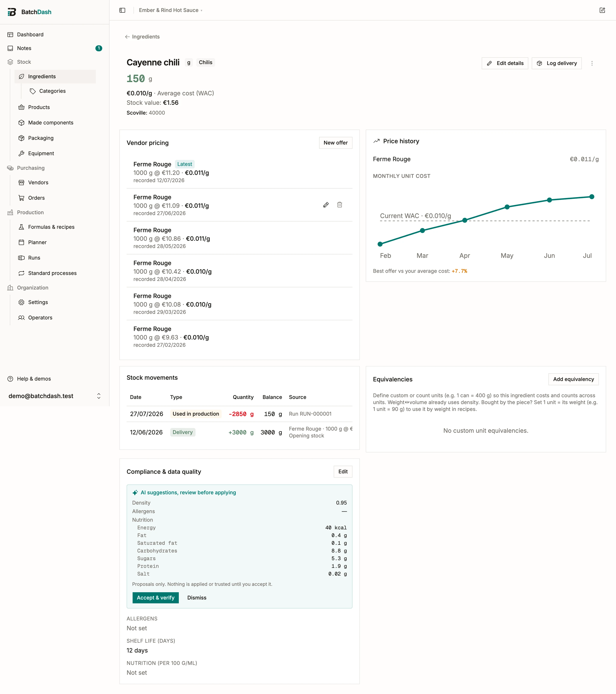Click the Operators people icon
This screenshot has height=694, width=616.
(x=21, y=318)
